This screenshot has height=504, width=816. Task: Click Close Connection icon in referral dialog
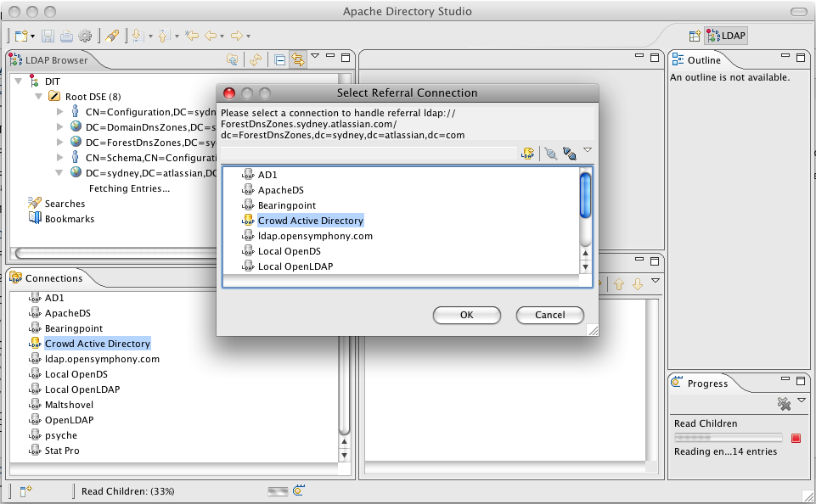pyautogui.click(x=550, y=154)
